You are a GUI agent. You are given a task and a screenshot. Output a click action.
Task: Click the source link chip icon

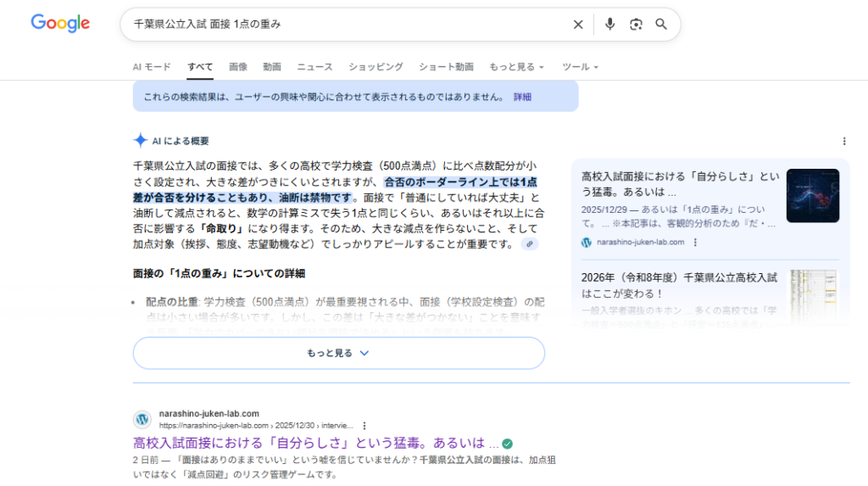(x=530, y=244)
